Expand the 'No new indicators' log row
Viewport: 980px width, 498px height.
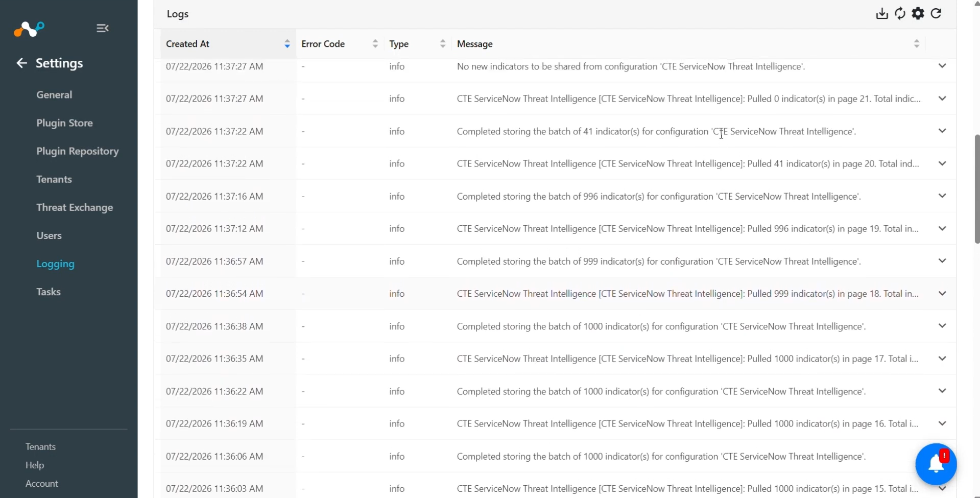[942, 66]
